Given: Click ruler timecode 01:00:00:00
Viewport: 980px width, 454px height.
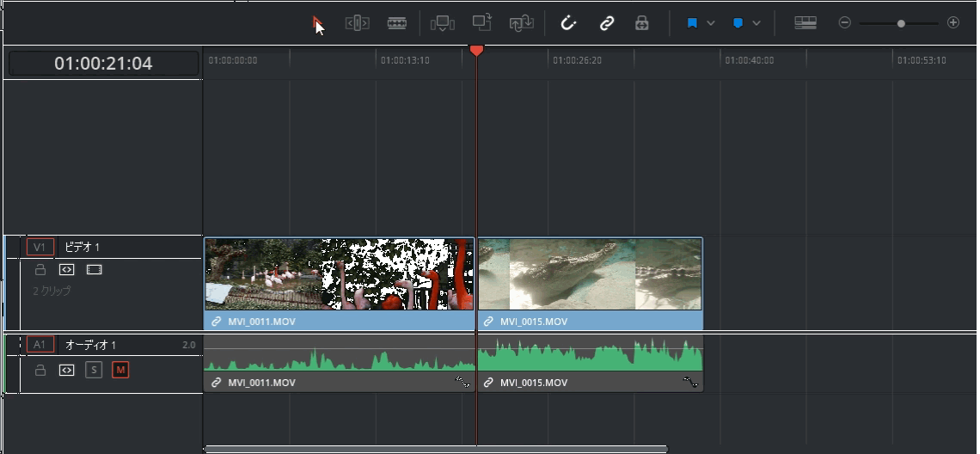Looking at the screenshot, I should 232,61.
